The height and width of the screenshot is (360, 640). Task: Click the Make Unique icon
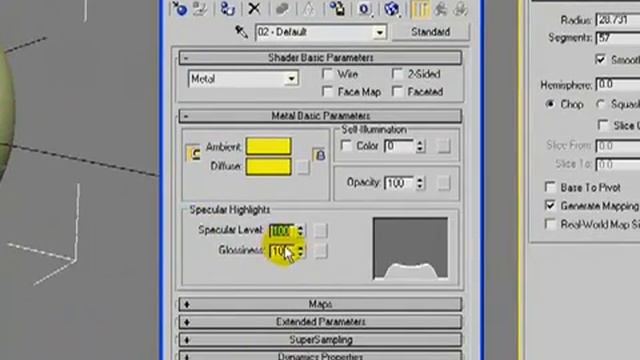click(x=309, y=9)
